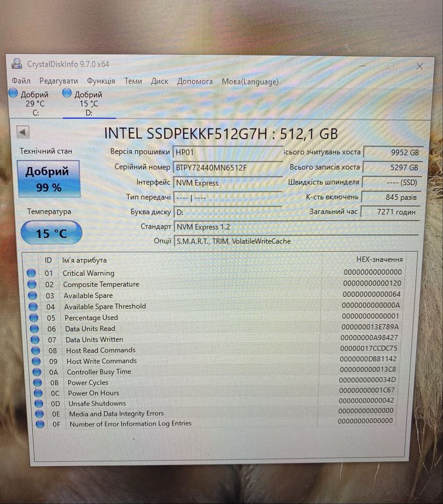
Task: Open the Редагувати menu
Action: 59,81
